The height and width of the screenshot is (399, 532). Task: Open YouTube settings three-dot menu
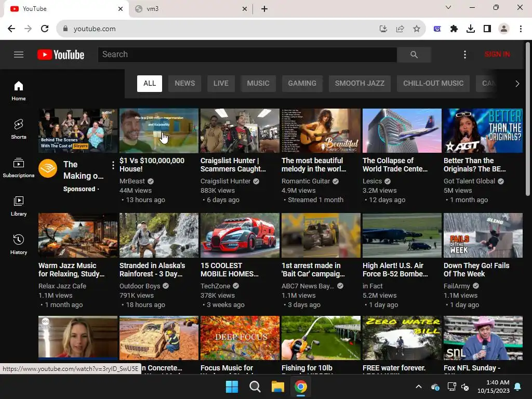pos(465,55)
